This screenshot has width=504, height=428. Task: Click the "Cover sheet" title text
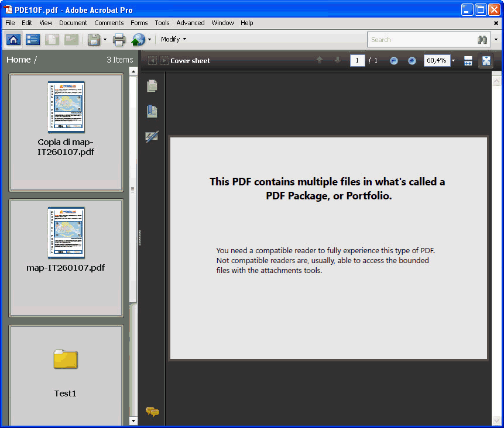[x=190, y=61]
